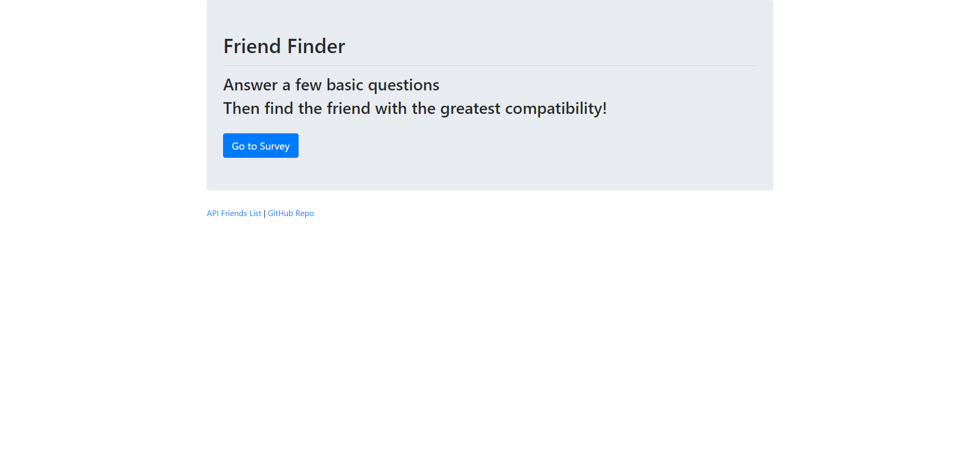Open the survey with Go to Survey
This screenshot has height=454, width=980.
(x=261, y=146)
